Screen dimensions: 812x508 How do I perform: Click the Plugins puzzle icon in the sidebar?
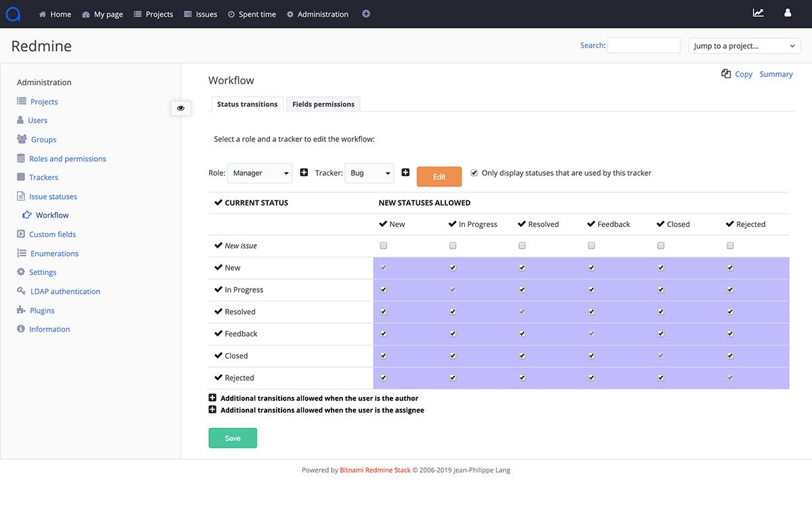tap(21, 310)
